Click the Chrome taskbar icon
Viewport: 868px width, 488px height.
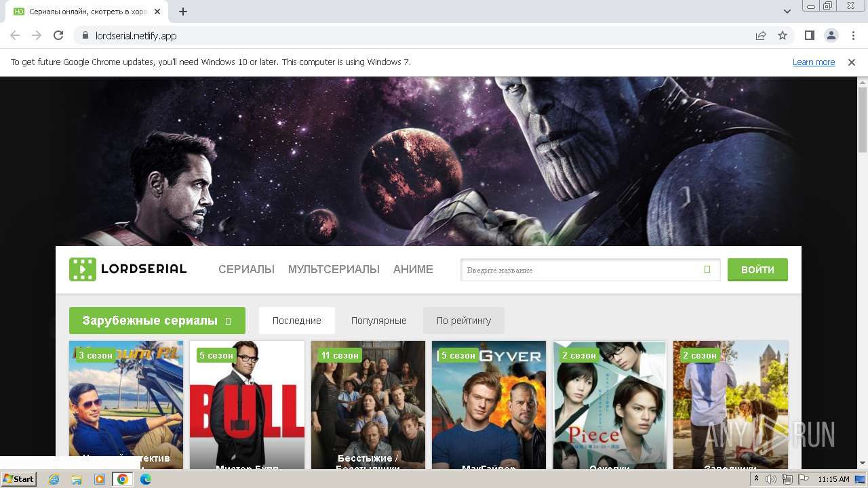(123, 479)
